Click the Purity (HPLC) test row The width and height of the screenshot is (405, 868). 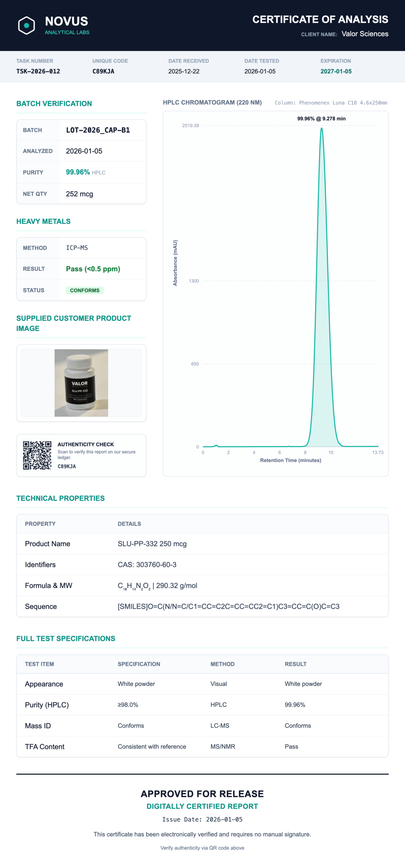202,705
